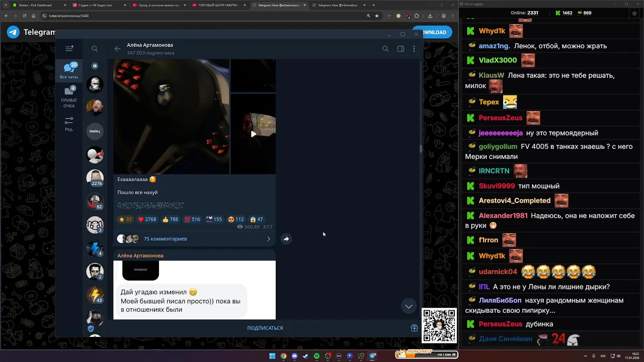This screenshot has height=362, width=644.
Task: Click username goliygollum in Kick chat
Action: (x=498, y=146)
